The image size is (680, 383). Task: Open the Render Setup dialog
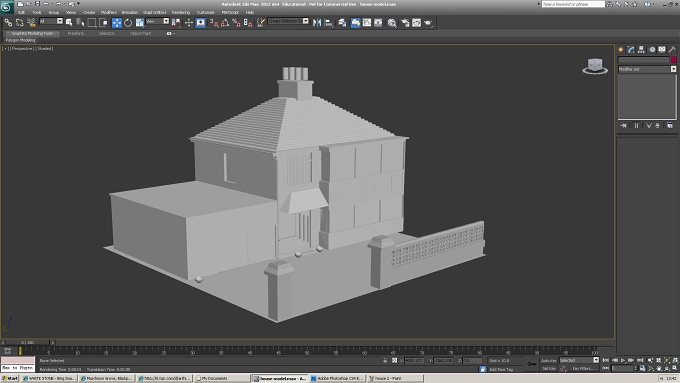coord(405,23)
